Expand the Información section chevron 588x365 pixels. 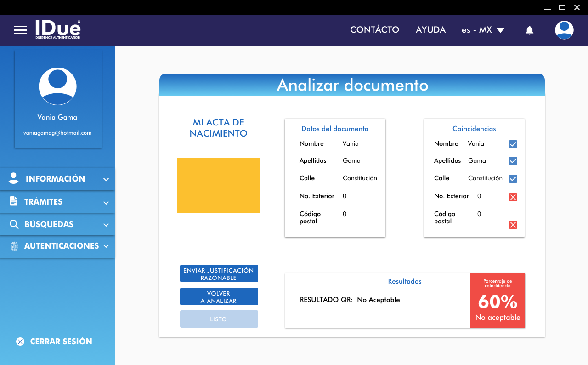pos(106,179)
